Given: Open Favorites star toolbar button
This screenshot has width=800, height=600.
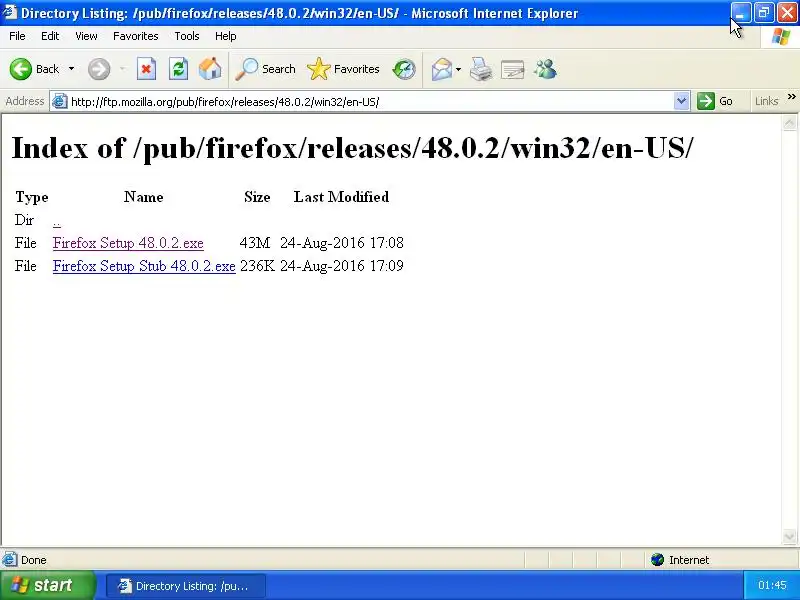Looking at the screenshot, I should (343, 69).
